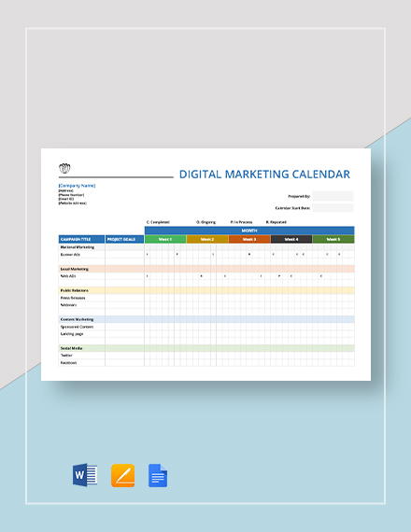Click the 'Prepared By:' label
This screenshot has width=411, height=532.
click(299, 196)
